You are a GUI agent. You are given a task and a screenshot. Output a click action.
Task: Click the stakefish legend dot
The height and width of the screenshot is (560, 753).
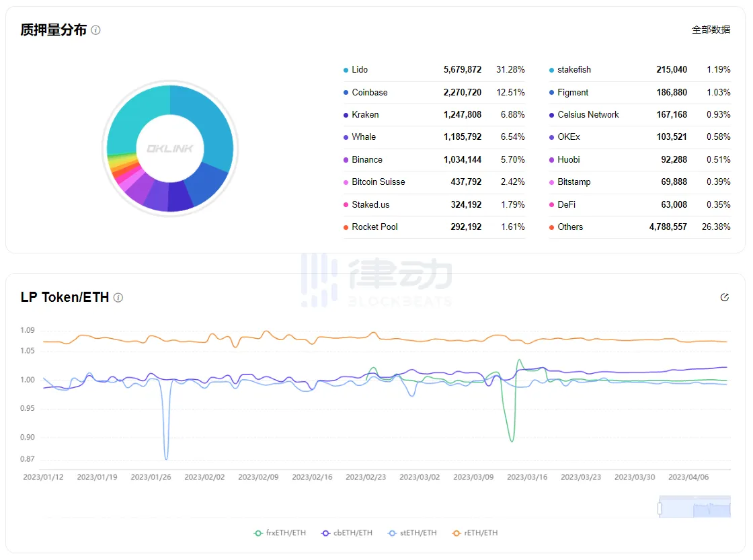[x=550, y=69]
